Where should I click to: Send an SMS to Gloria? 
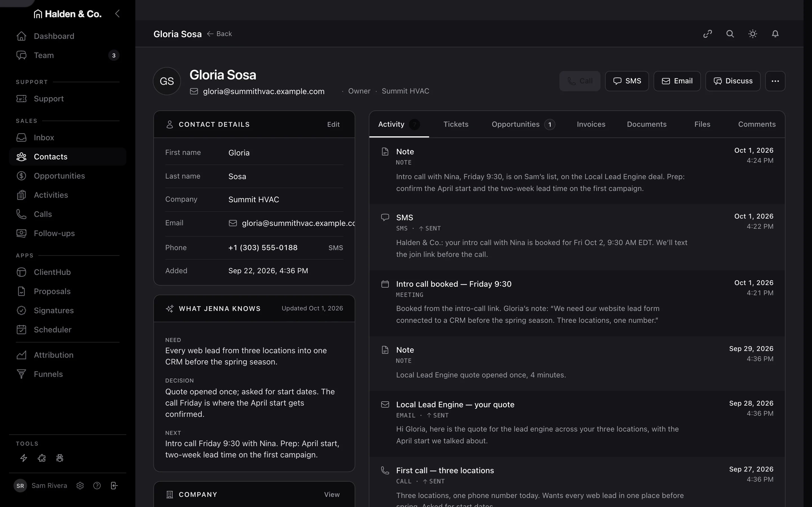[627, 81]
